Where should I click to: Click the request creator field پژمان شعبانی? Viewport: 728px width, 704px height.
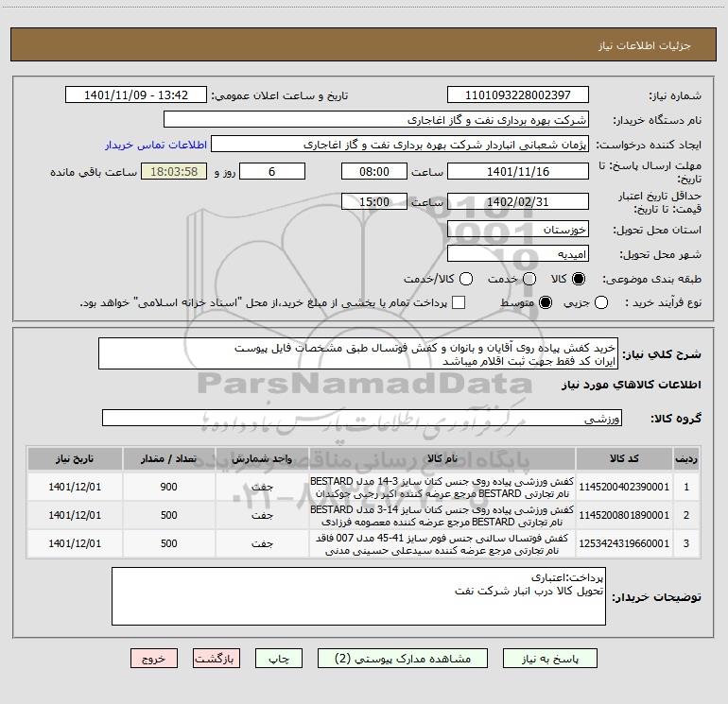coord(400,145)
